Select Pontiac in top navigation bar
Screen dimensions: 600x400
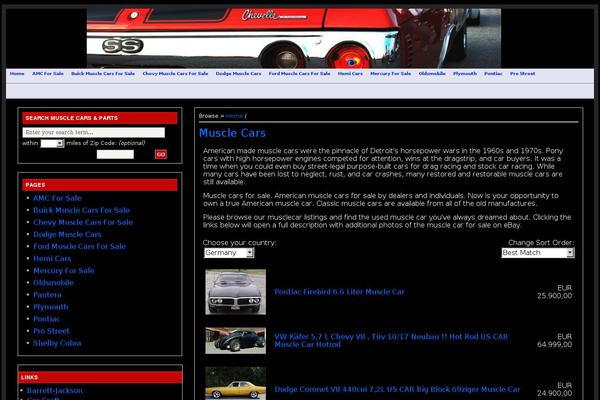coord(493,73)
